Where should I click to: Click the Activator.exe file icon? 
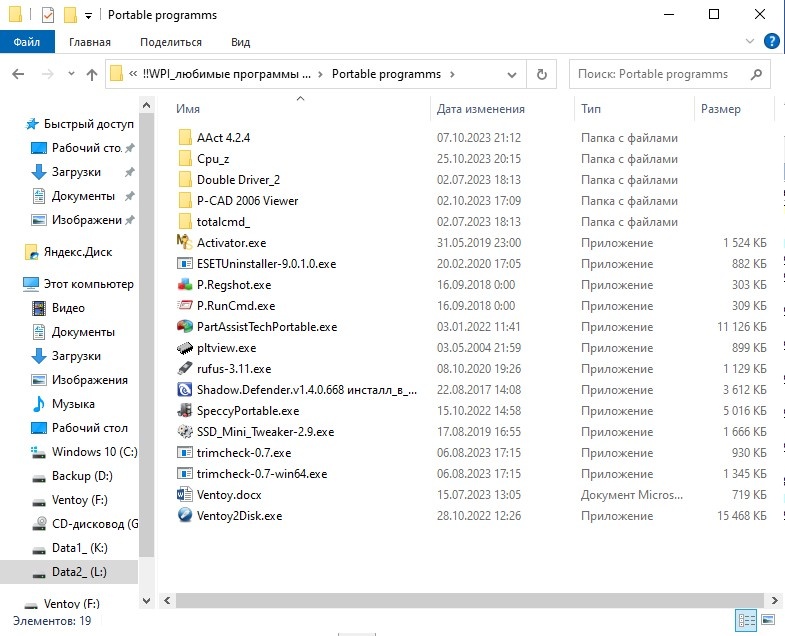click(185, 242)
